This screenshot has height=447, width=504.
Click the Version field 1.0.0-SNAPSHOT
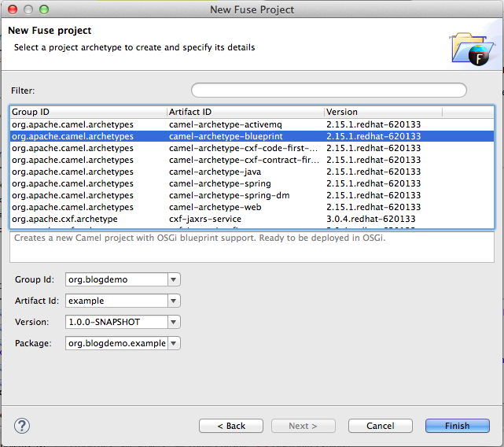(x=116, y=322)
